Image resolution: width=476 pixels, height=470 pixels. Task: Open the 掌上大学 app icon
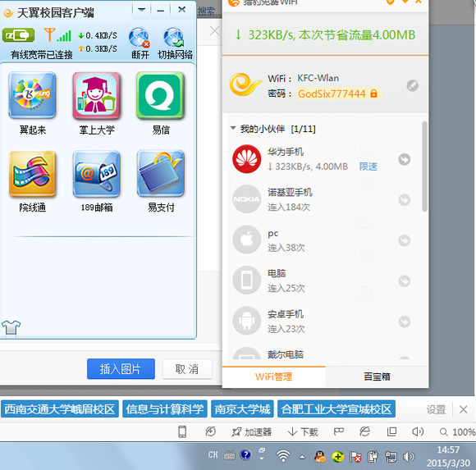pos(97,95)
